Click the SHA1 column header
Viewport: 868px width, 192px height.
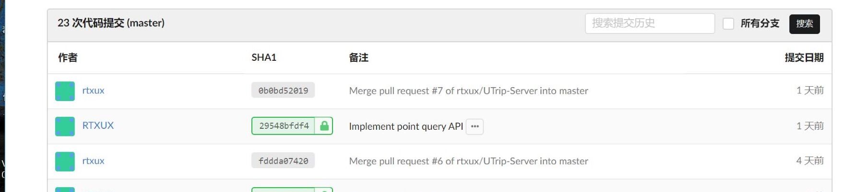(264, 57)
